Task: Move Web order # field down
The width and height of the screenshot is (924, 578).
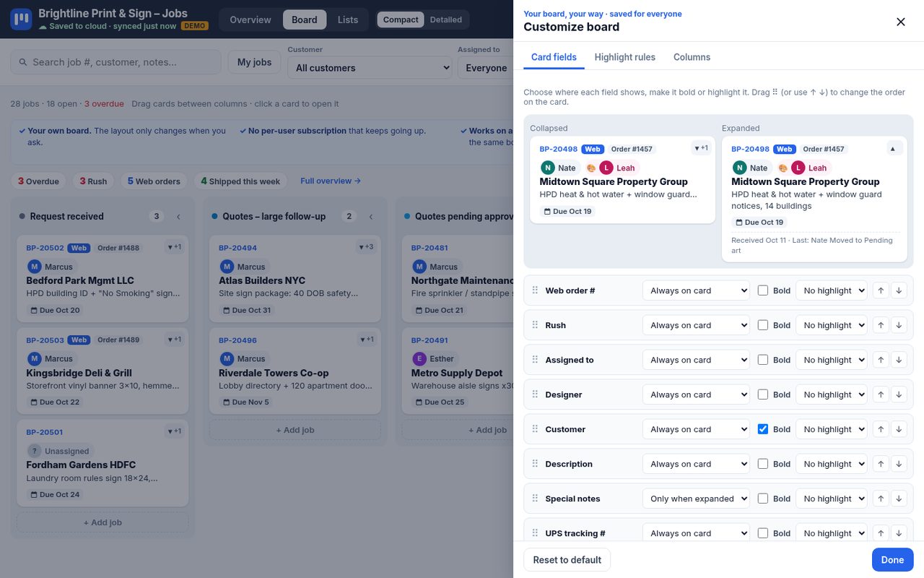Action: pyautogui.click(x=899, y=290)
